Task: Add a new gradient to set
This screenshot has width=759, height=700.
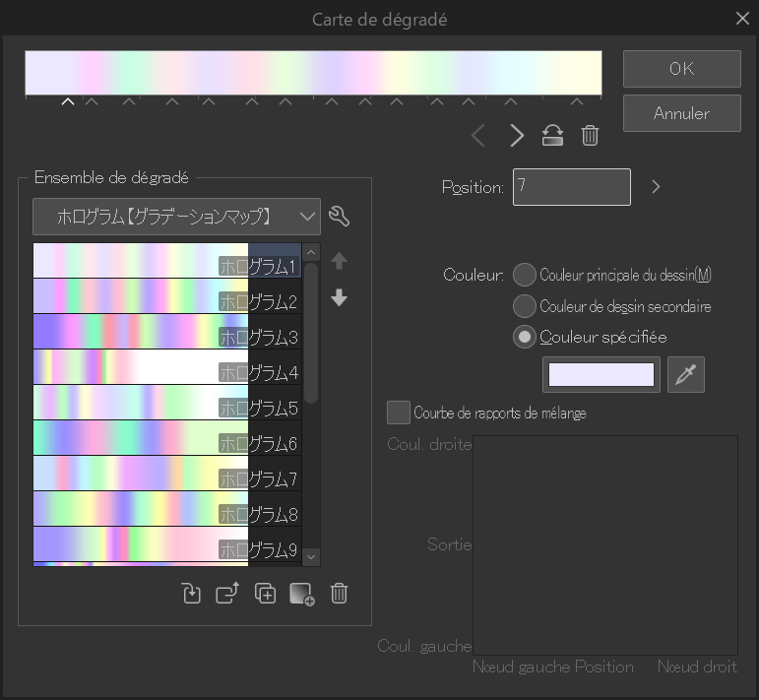Action: 302,594
